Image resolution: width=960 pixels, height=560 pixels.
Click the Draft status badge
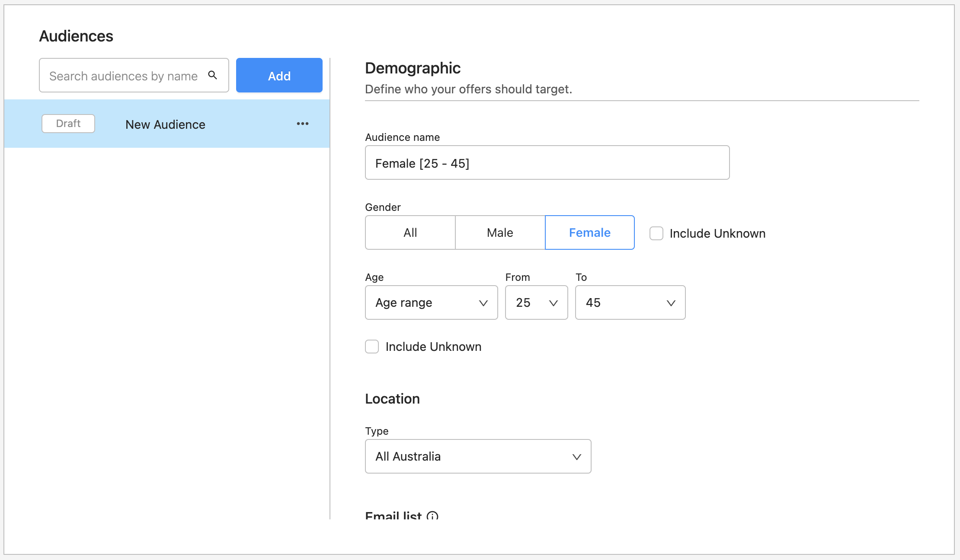68,124
